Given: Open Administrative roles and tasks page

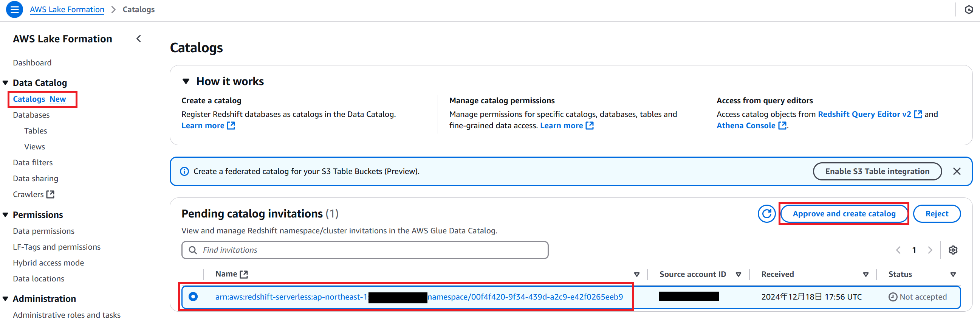Looking at the screenshot, I should pos(67,315).
